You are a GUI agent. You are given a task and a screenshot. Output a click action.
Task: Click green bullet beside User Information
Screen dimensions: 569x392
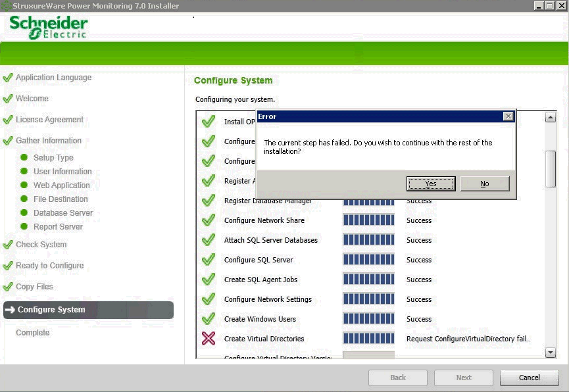coord(24,171)
